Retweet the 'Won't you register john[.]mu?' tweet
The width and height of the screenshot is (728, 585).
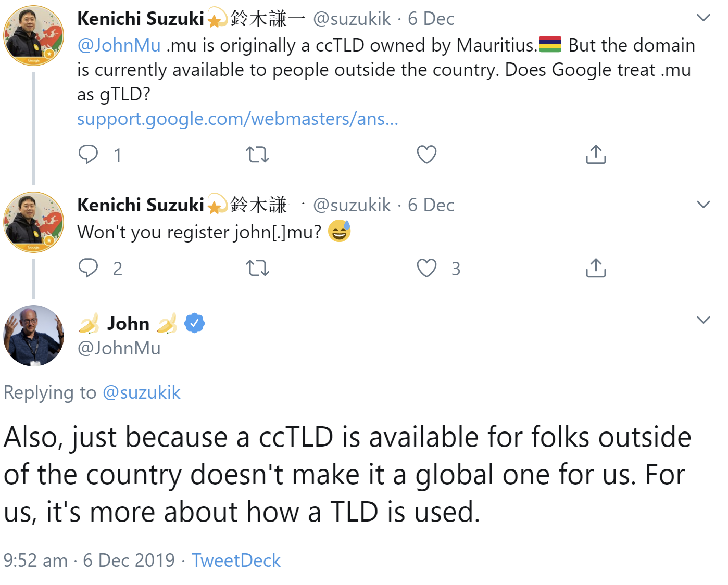(257, 268)
